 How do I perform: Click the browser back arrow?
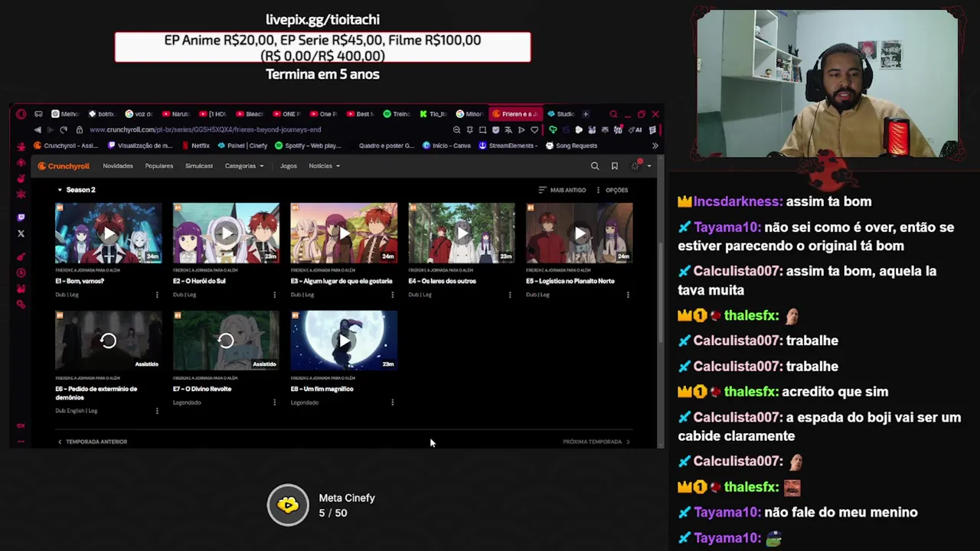coord(38,130)
